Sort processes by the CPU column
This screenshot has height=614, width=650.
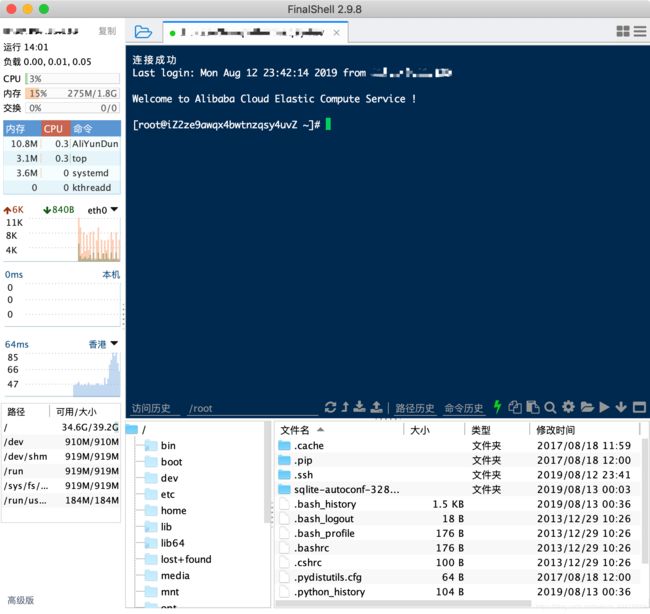56,129
